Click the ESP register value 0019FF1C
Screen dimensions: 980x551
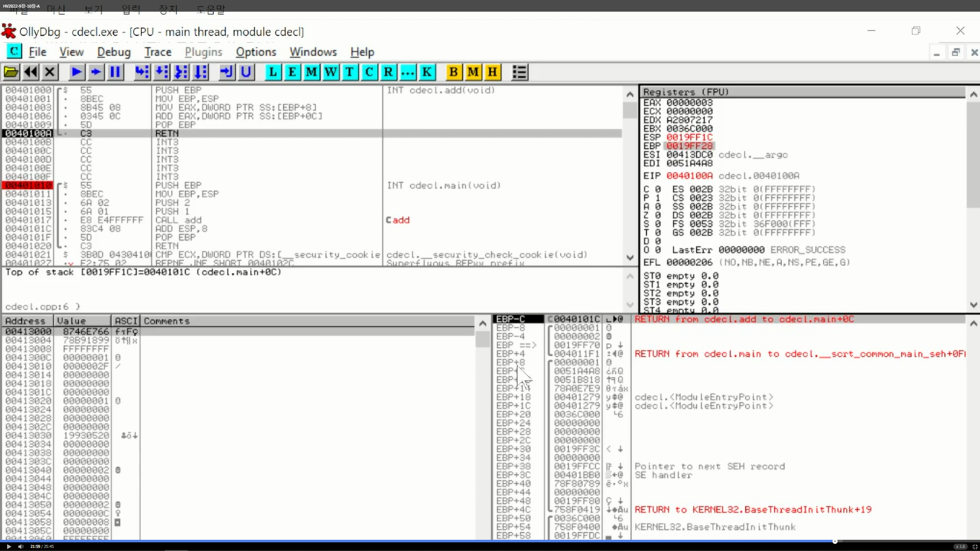click(x=689, y=137)
